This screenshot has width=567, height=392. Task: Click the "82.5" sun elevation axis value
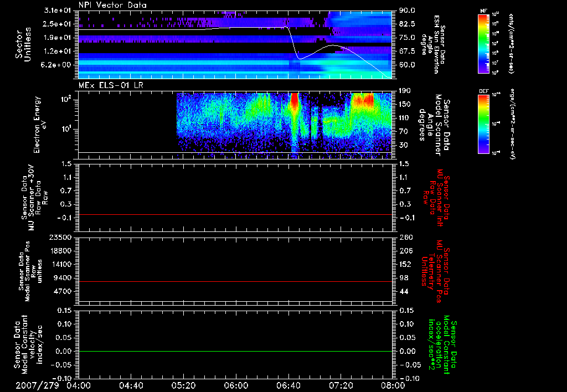click(407, 24)
